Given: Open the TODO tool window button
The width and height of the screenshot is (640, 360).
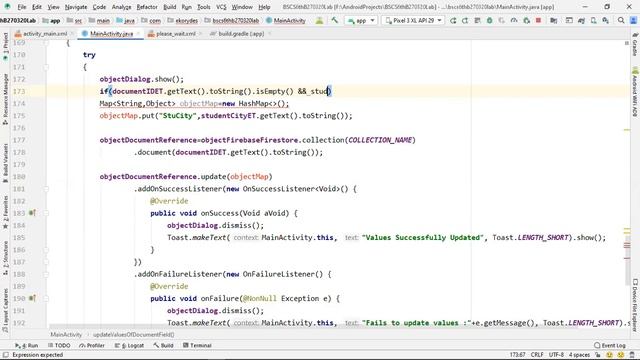Looking at the screenshot, I should pyautogui.click(x=59, y=345).
